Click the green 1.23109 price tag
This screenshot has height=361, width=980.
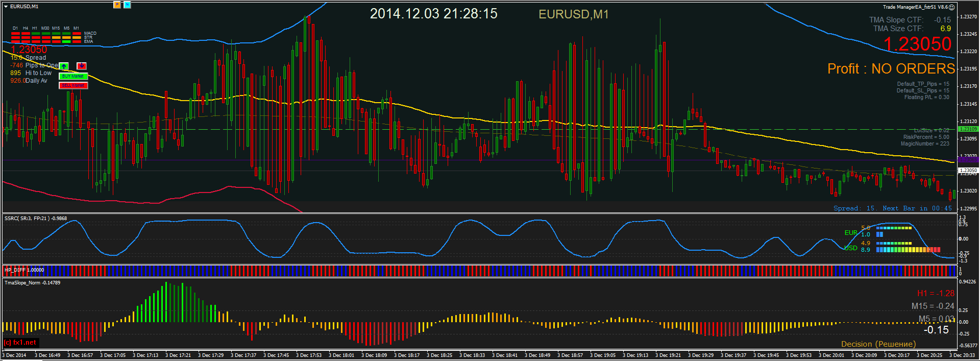click(x=968, y=129)
